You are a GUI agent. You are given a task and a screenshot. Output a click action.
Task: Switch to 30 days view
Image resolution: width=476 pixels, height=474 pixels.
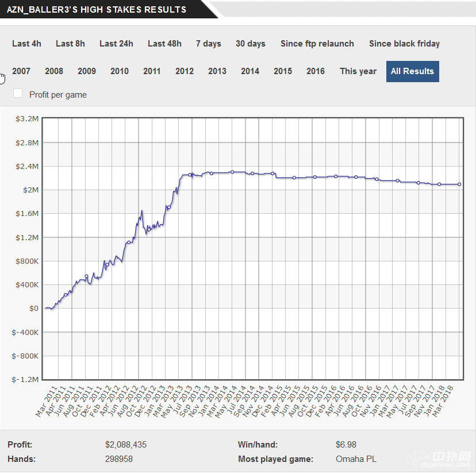click(251, 44)
